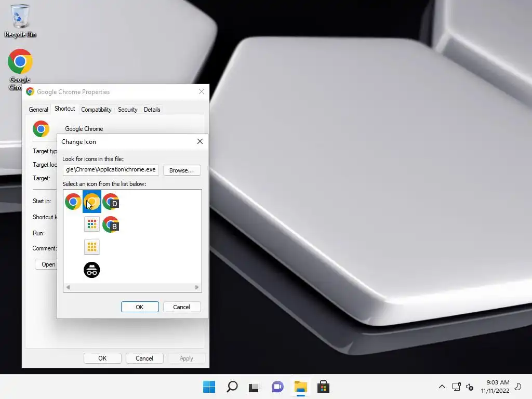Switch to the General tab
This screenshot has width=532, height=399.
(38, 110)
